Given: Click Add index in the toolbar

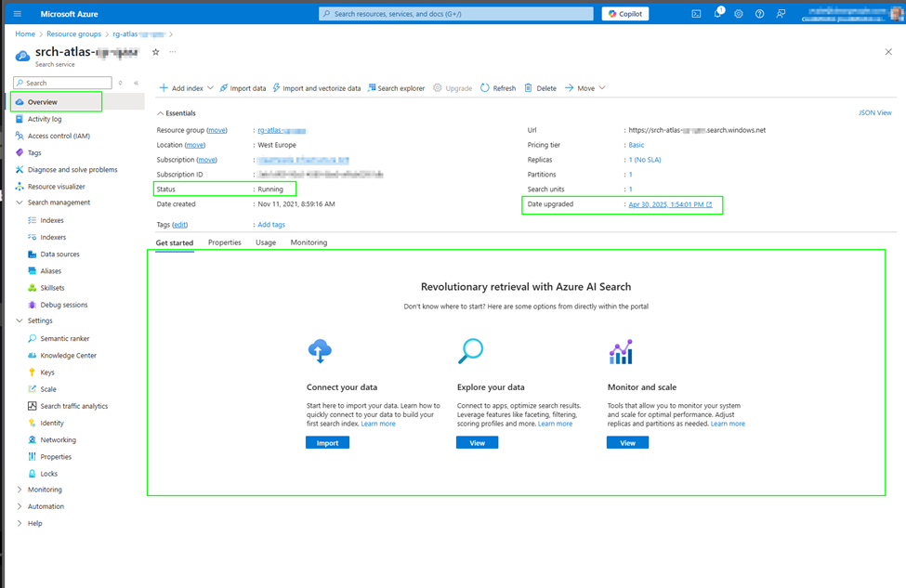Looking at the screenshot, I should (x=181, y=88).
